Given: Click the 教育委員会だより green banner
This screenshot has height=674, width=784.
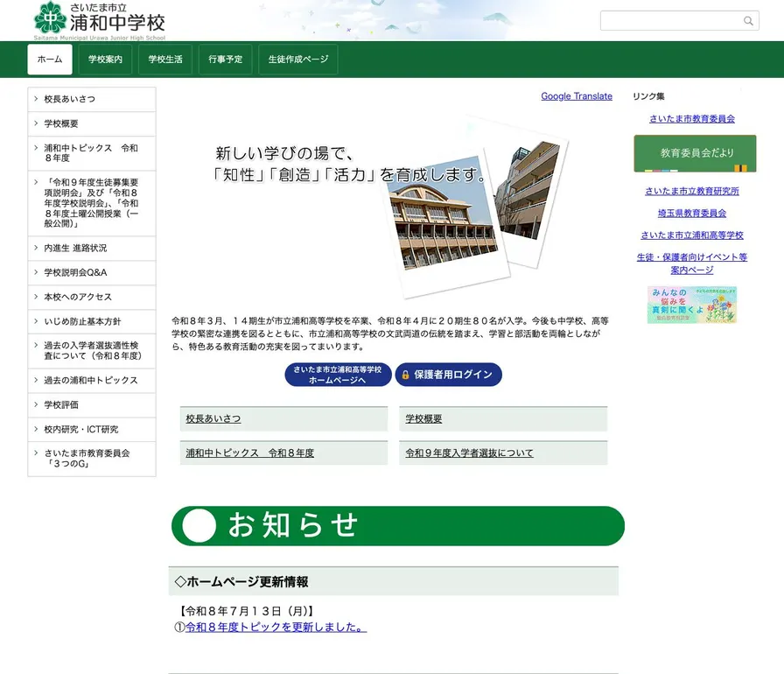Looking at the screenshot, I should (695, 153).
